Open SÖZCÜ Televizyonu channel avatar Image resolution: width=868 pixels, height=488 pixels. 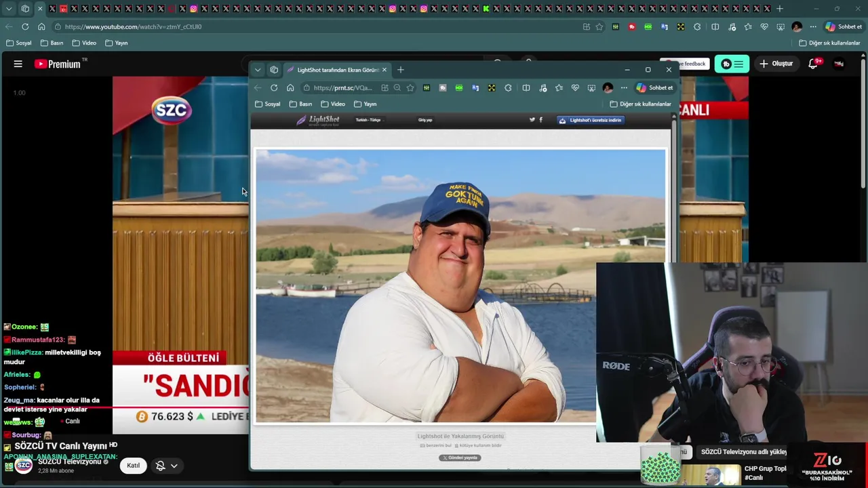(x=24, y=465)
